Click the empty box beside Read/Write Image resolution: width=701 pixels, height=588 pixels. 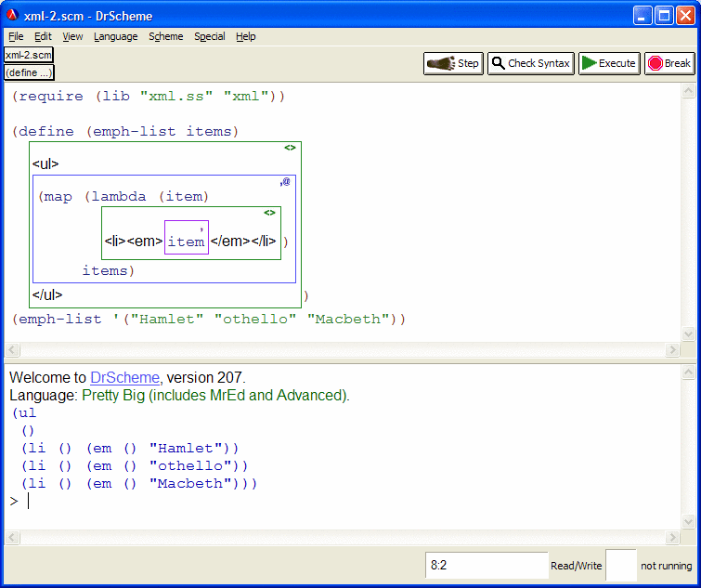tap(620, 565)
